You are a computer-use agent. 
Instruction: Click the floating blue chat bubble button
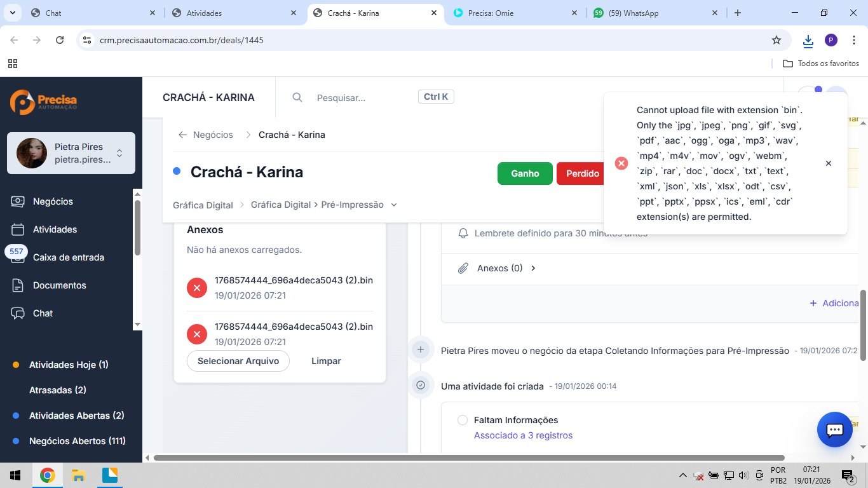[x=834, y=430]
